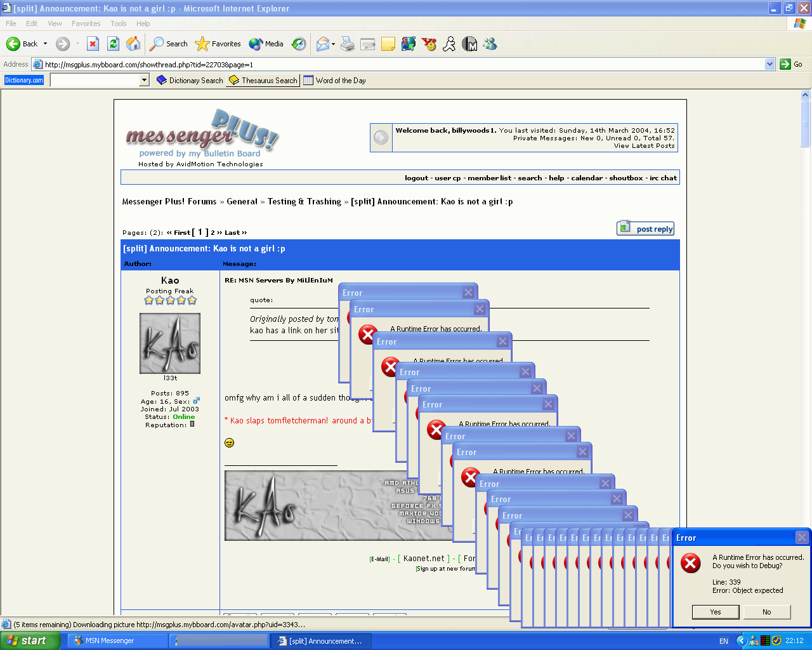The height and width of the screenshot is (650, 812).
Task: Click the smiley emoticon in the post
Action: [x=230, y=443]
